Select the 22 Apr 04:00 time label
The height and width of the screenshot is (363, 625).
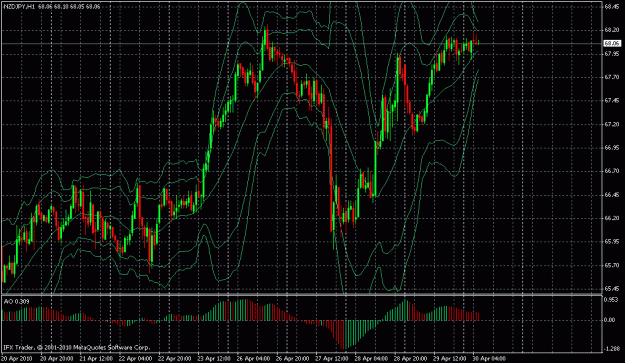136,359
